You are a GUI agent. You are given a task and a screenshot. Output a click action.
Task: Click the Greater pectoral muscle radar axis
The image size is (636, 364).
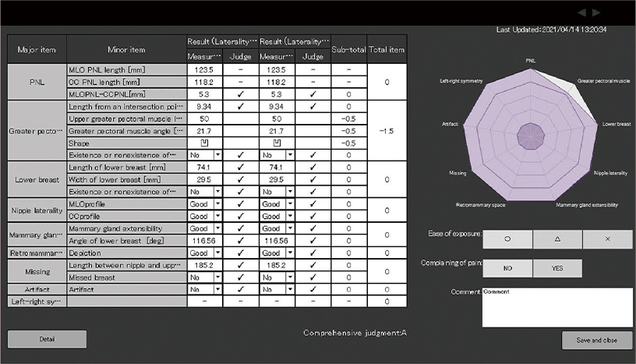(603, 81)
